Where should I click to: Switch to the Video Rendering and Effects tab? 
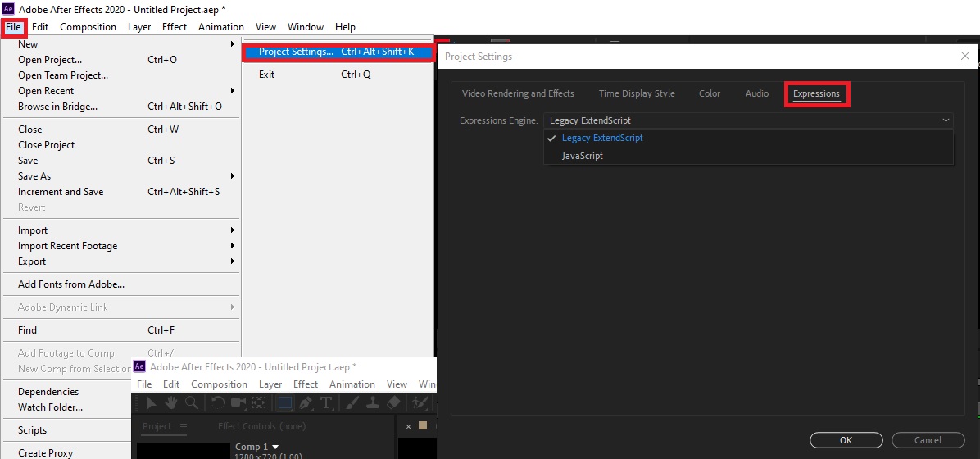point(518,93)
